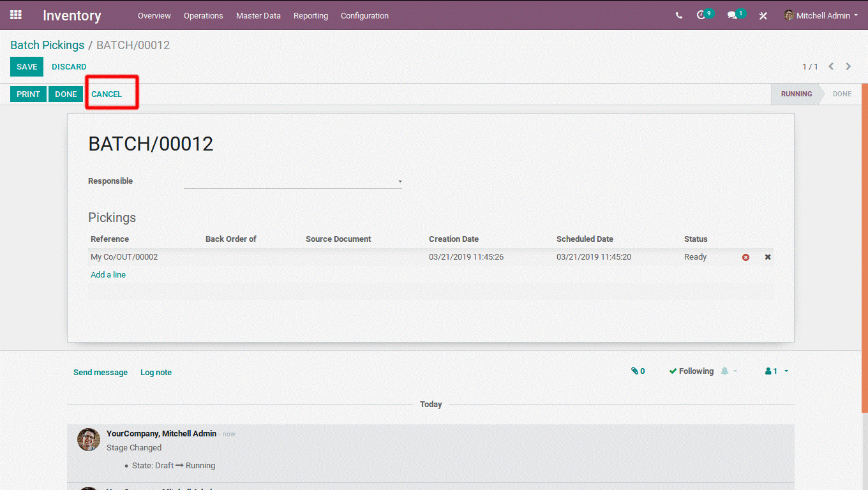Screen dimensions: 868x490
Task: Expand the followers count dropdown
Action: (x=777, y=371)
